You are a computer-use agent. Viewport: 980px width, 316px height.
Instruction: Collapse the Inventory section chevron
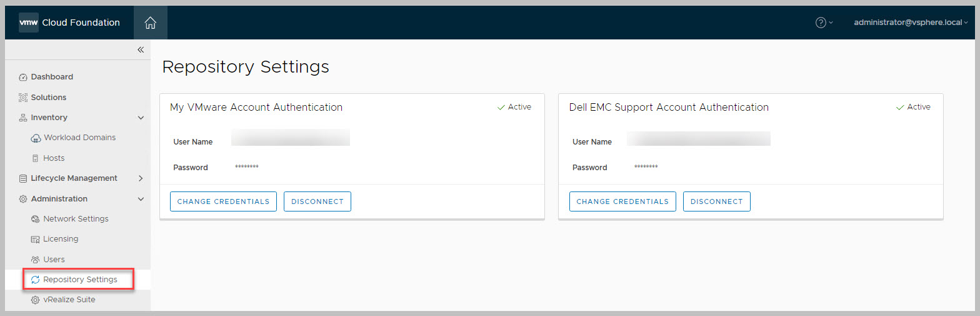pos(141,118)
